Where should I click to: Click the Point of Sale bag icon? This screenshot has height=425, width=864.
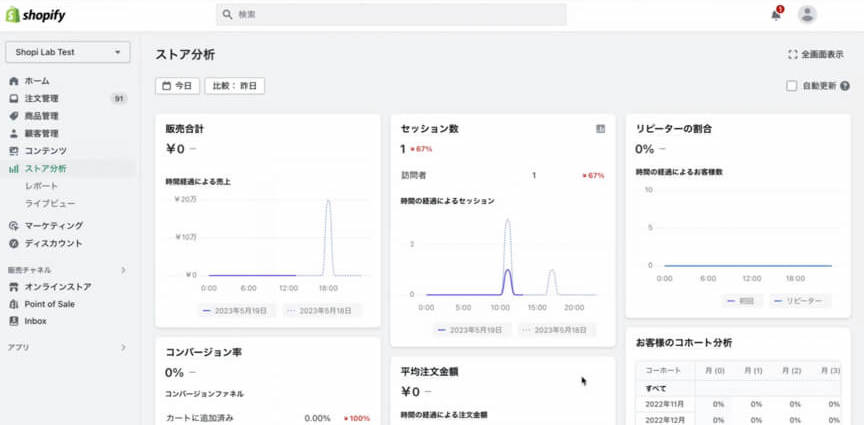tap(14, 304)
